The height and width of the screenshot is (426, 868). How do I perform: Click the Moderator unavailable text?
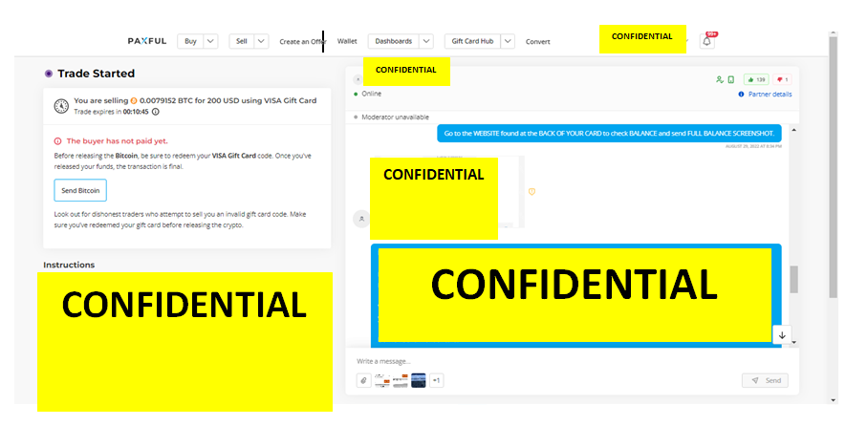tap(395, 117)
